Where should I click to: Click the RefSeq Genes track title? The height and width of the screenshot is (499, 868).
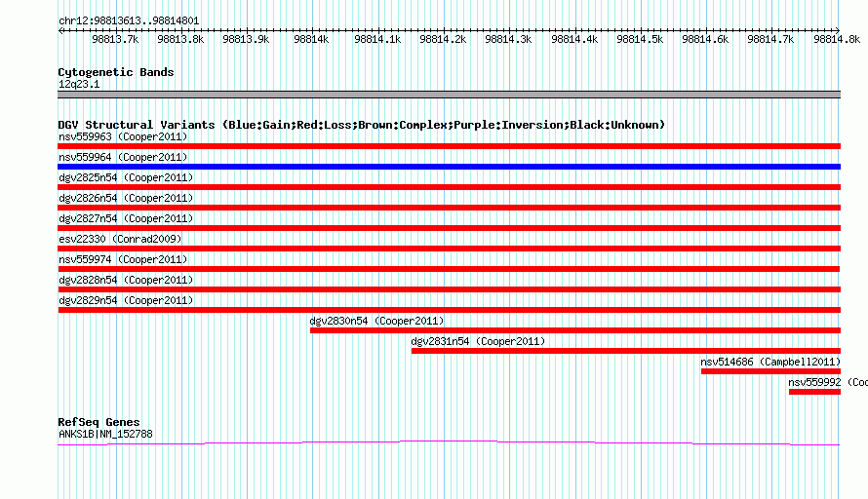click(99, 422)
